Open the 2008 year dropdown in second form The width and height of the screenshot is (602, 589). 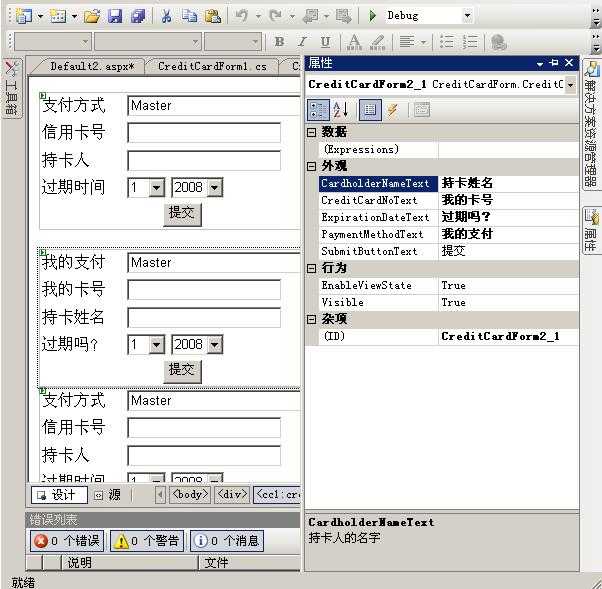(215, 344)
